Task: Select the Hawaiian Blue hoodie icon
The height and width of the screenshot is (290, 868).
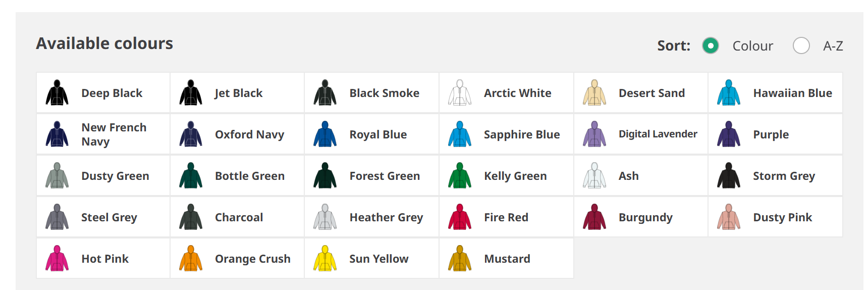Action: [x=729, y=93]
